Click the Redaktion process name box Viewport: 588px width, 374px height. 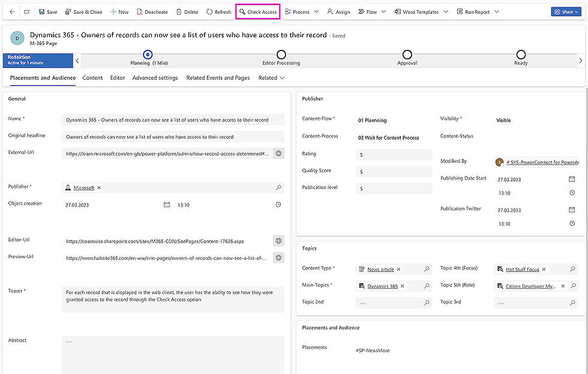pos(38,61)
